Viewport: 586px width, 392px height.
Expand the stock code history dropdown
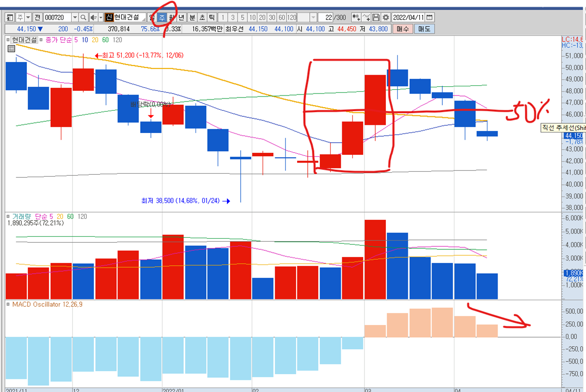(75, 18)
